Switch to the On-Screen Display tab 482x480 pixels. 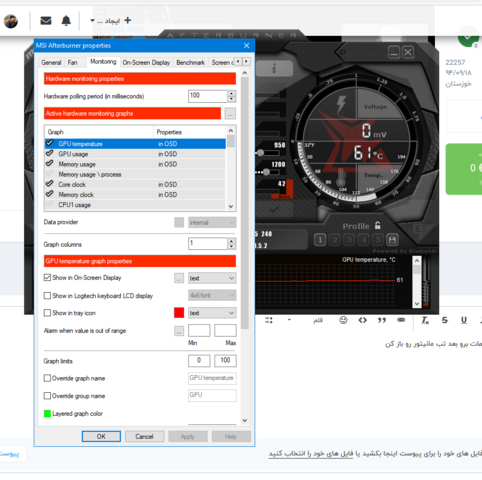(146, 62)
